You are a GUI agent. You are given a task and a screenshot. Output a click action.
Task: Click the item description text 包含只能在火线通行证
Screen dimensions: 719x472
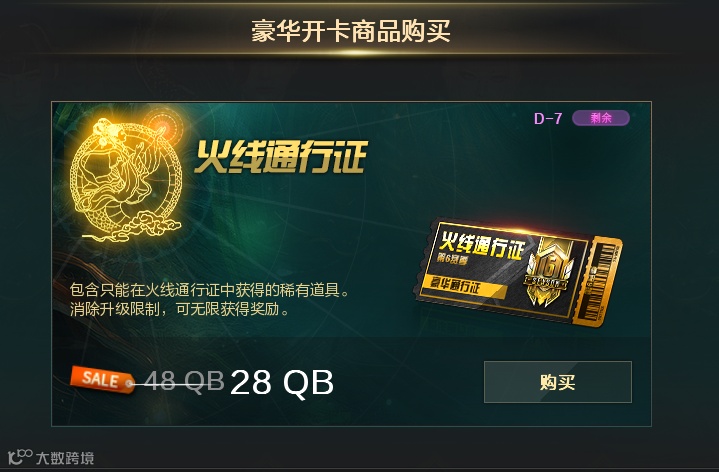point(210,290)
